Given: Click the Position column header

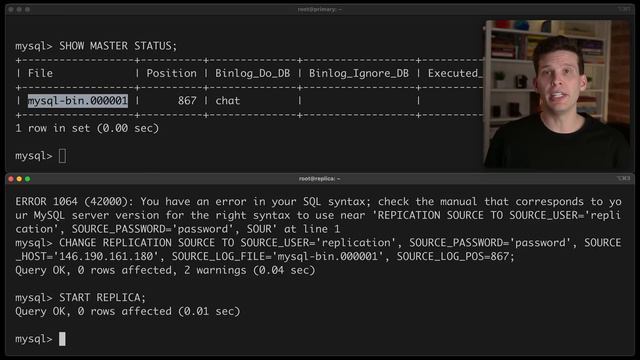Looking at the screenshot, I should 171,73.
